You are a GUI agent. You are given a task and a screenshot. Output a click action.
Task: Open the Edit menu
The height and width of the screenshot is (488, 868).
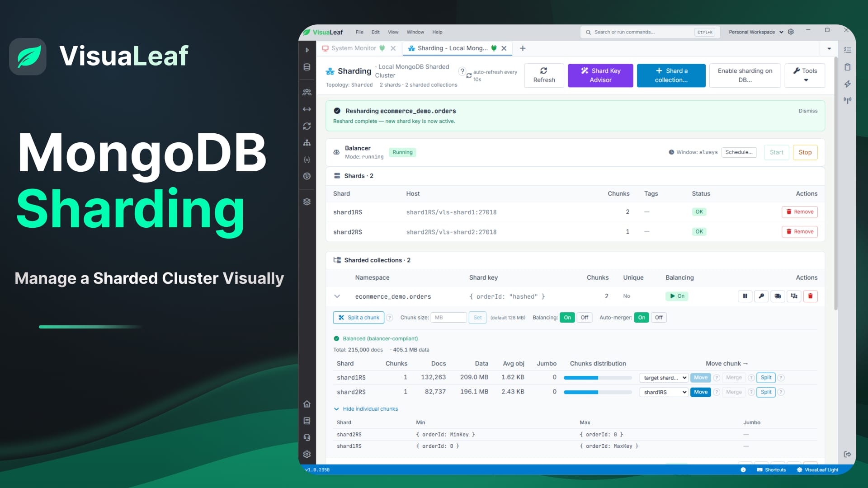click(x=376, y=32)
